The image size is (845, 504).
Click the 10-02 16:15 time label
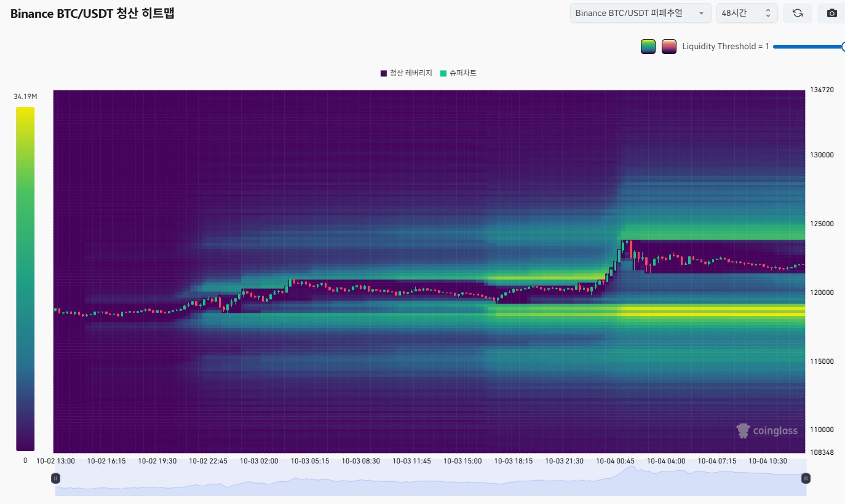coord(106,460)
